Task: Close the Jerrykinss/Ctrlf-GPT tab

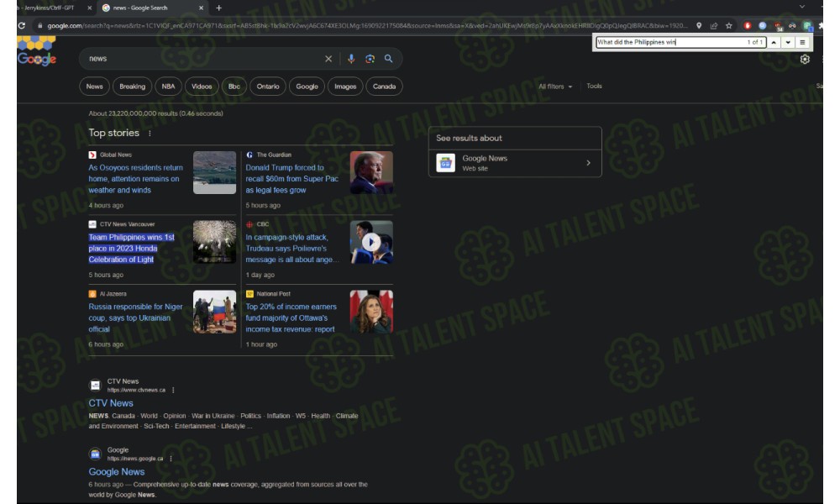Action: [x=90, y=8]
